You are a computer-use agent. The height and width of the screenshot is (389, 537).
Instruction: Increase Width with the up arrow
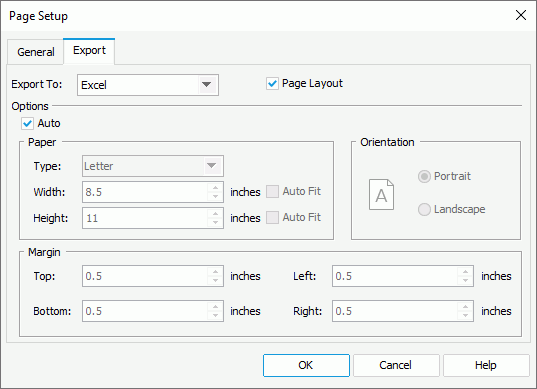pyautogui.click(x=215, y=187)
